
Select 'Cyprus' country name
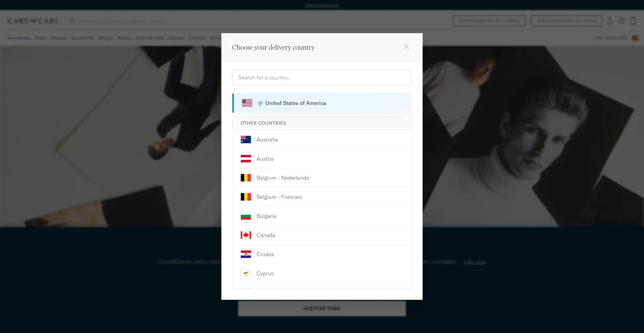[x=265, y=274]
